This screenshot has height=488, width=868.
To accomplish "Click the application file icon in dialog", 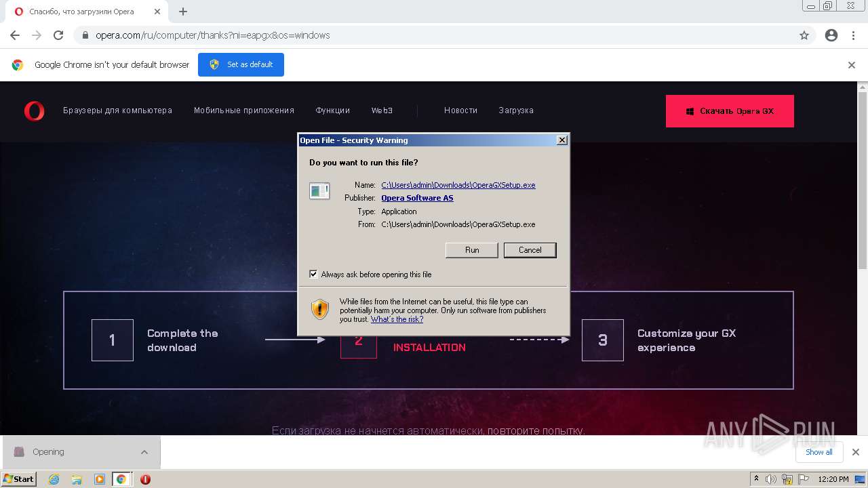I will point(319,191).
